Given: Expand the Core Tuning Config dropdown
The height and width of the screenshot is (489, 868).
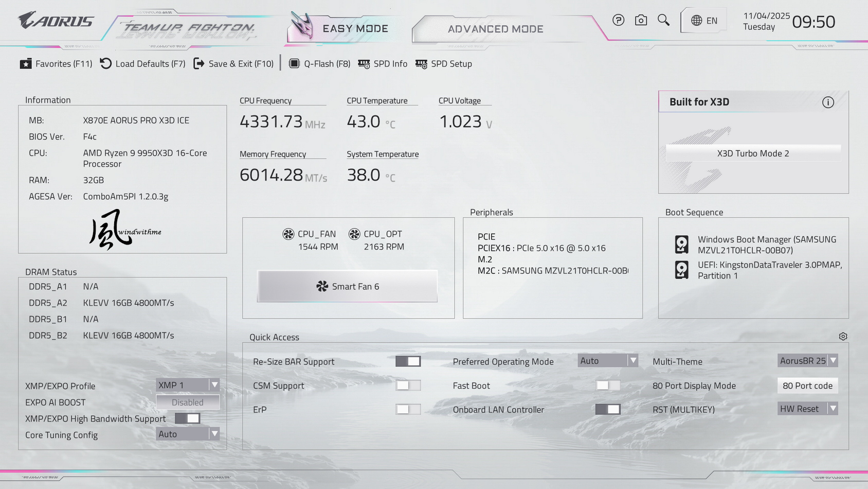Looking at the screenshot, I should [188, 434].
